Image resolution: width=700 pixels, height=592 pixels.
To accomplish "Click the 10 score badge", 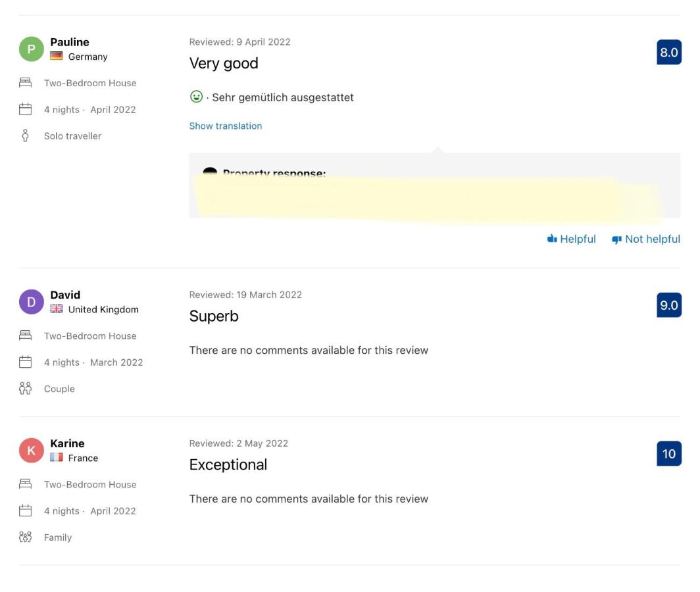I will click(668, 454).
